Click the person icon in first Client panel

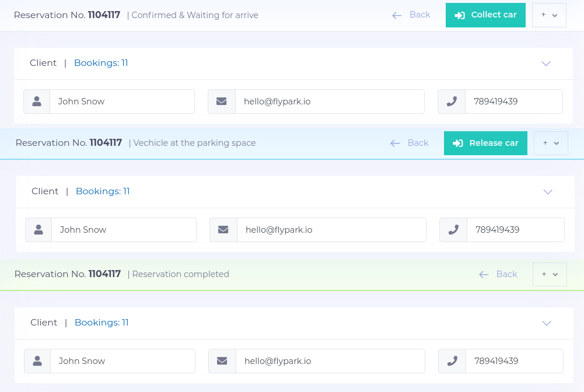(x=37, y=101)
